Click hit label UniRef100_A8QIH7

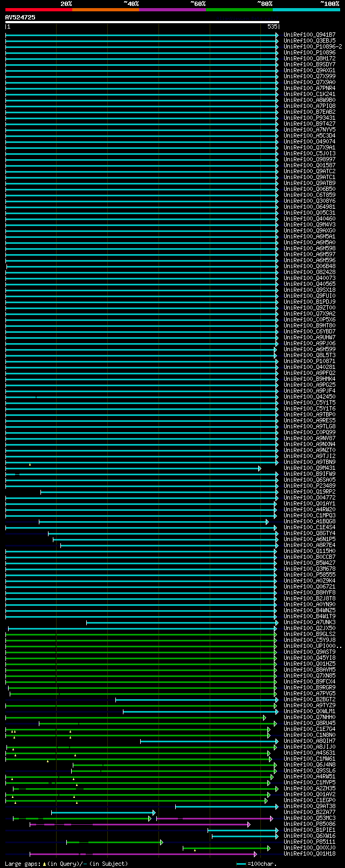point(309,741)
